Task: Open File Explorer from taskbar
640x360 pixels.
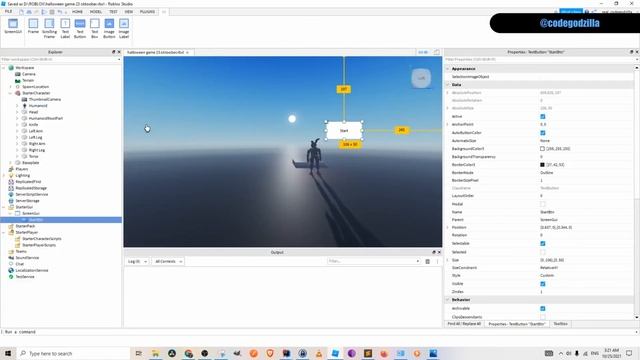Action: (156, 353)
